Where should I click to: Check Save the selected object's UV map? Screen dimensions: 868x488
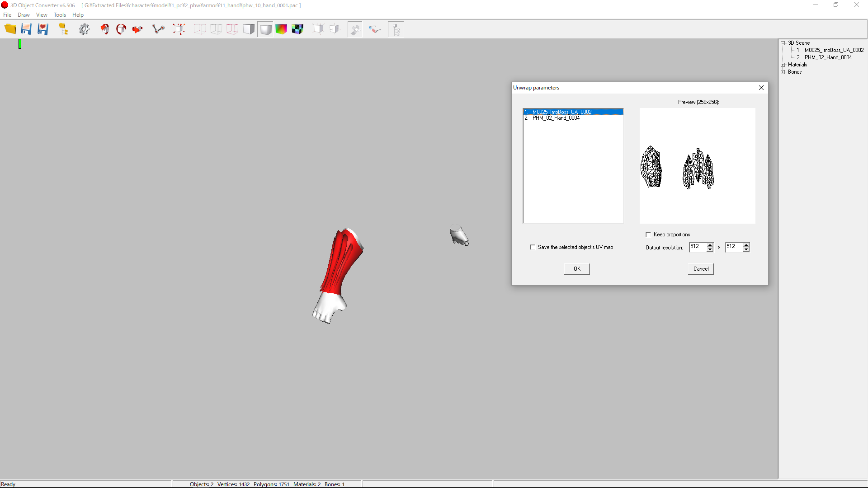pyautogui.click(x=533, y=247)
